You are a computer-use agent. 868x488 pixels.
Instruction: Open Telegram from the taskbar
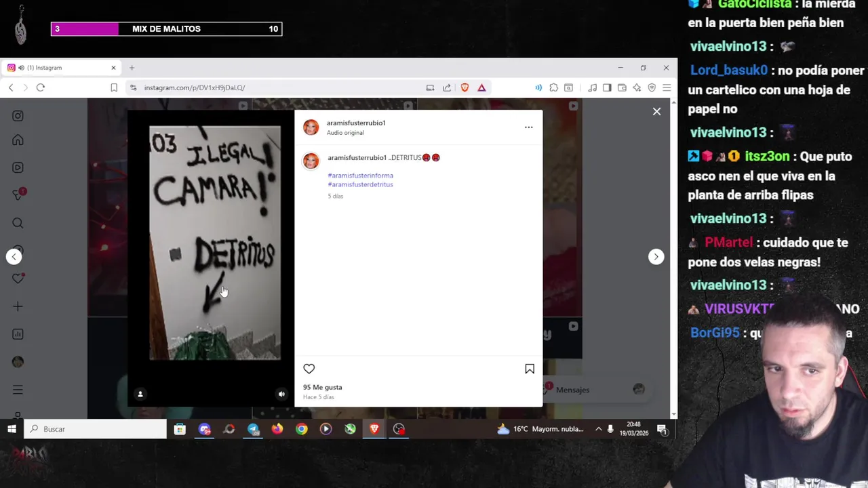pyautogui.click(x=253, y=429)
